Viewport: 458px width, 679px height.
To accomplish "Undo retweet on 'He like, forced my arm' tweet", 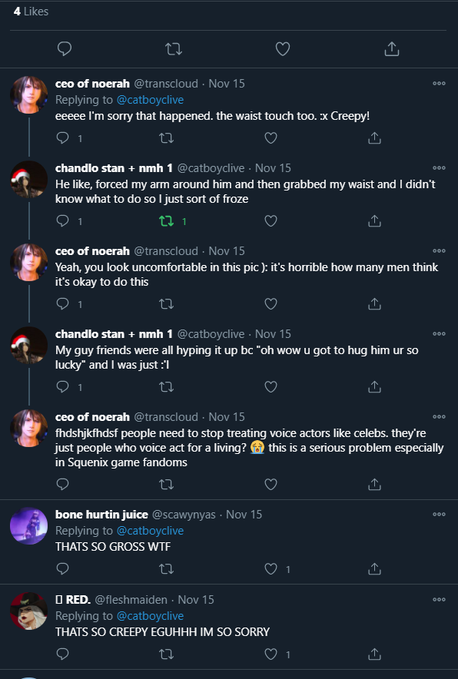I will click(166, 221).
